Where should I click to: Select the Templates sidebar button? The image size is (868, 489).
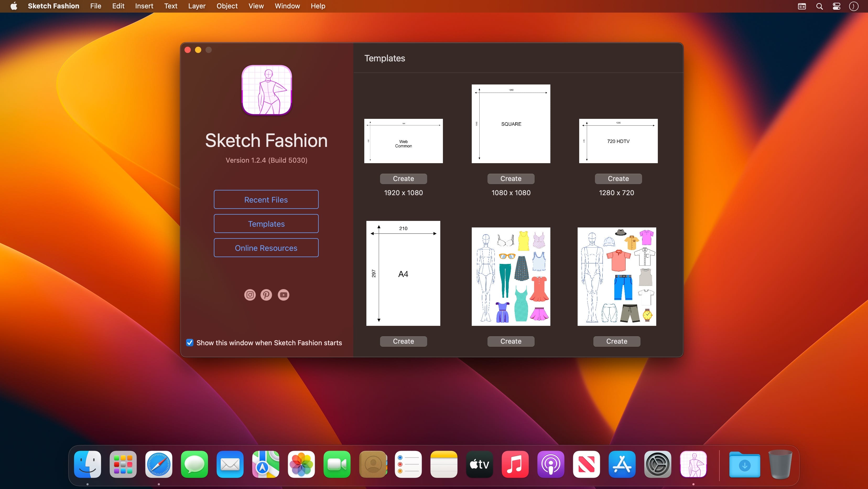click(266, 224)
